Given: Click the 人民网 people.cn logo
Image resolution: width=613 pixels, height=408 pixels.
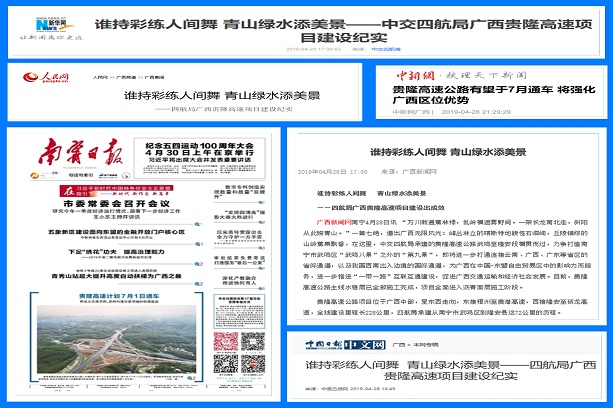Looking at the screenshot, I should click(x=45, y=77).
